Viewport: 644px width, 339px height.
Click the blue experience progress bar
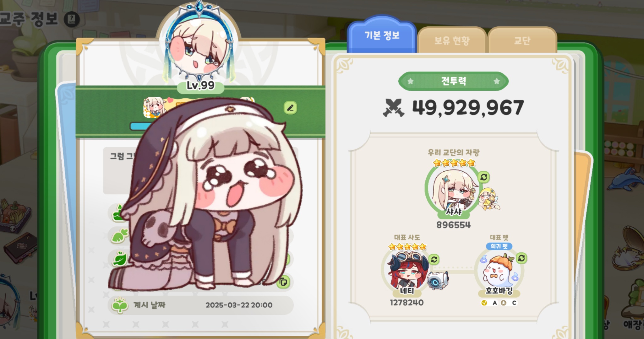tap(138, 126)
